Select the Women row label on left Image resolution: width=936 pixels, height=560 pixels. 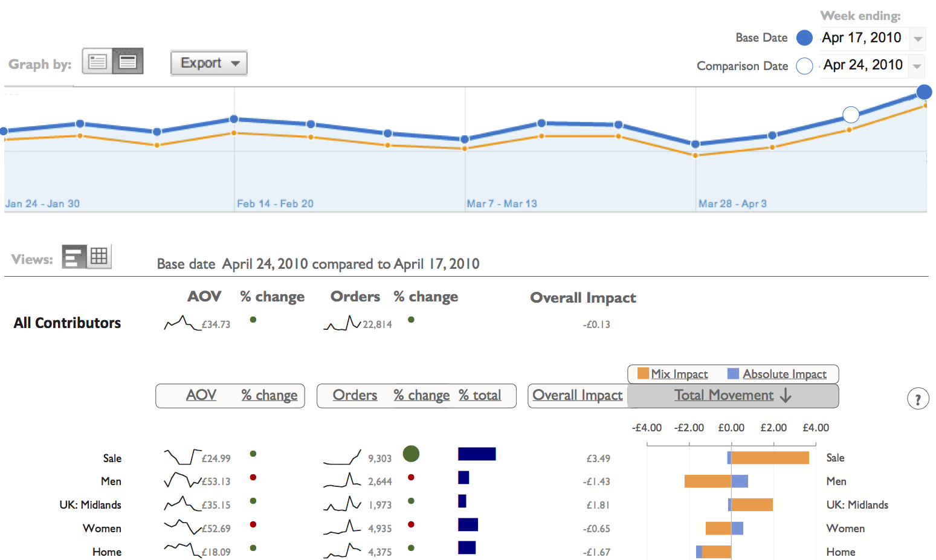[x=102, y=528]
